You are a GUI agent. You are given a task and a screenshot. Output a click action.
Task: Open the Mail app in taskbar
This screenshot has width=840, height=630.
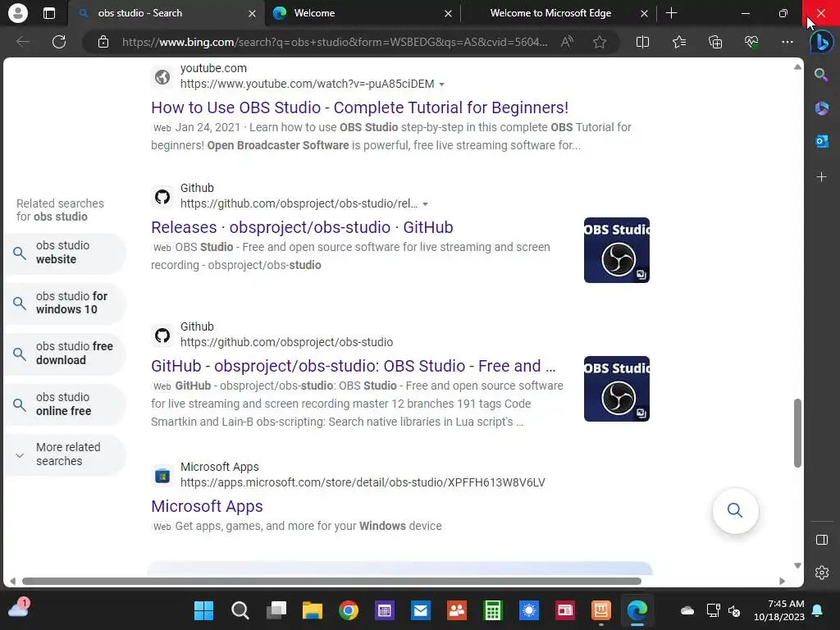pos(421,610)
